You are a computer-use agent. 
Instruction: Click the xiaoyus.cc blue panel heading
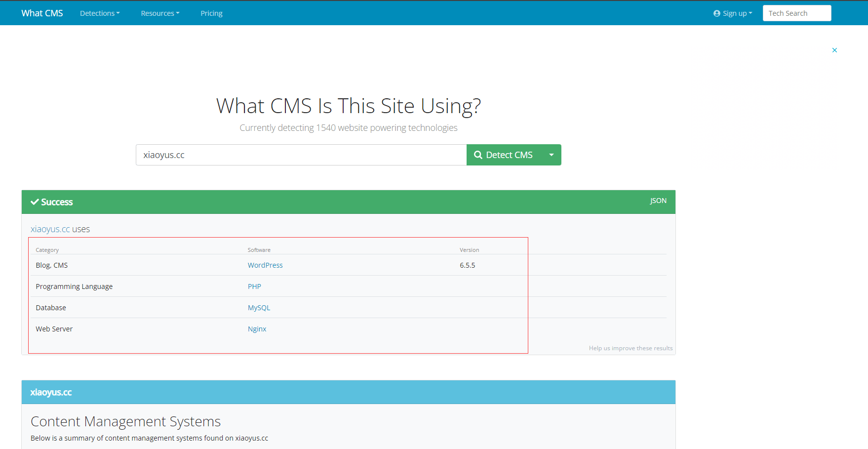click(x=51, y=392)
